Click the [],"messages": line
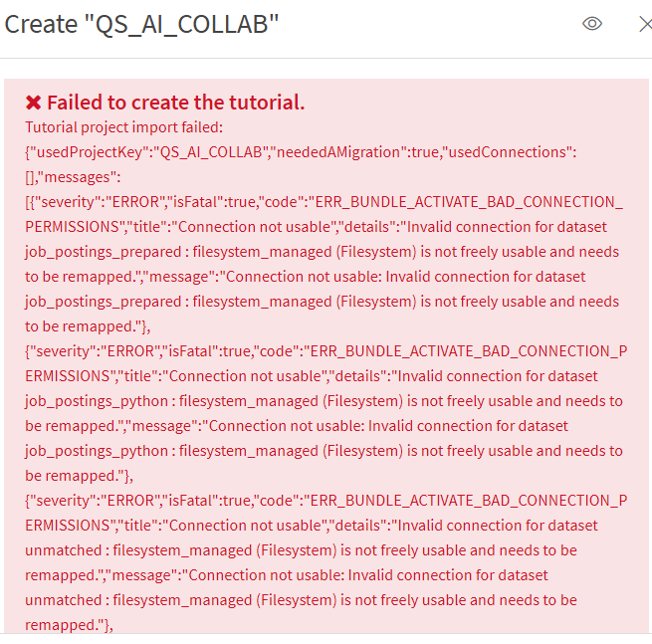Screen dimensions: 652x644 (x=73, y=177)
